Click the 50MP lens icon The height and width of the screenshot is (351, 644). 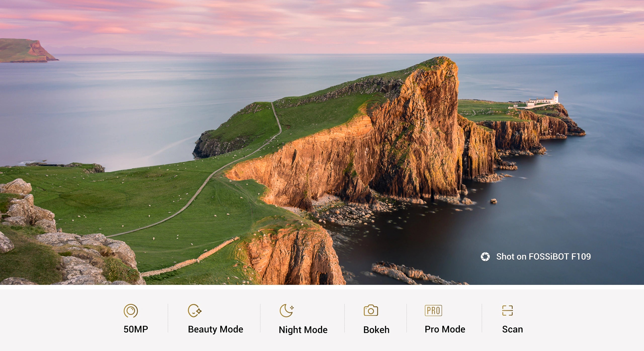pyautogui.click(x=131, y=311)
